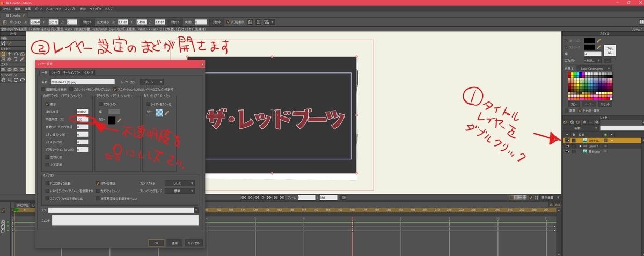Open the エフェクト dropdown in Style panel
Image resolution: width=644 pixels, height=256 pixels.
coord(592,60)
